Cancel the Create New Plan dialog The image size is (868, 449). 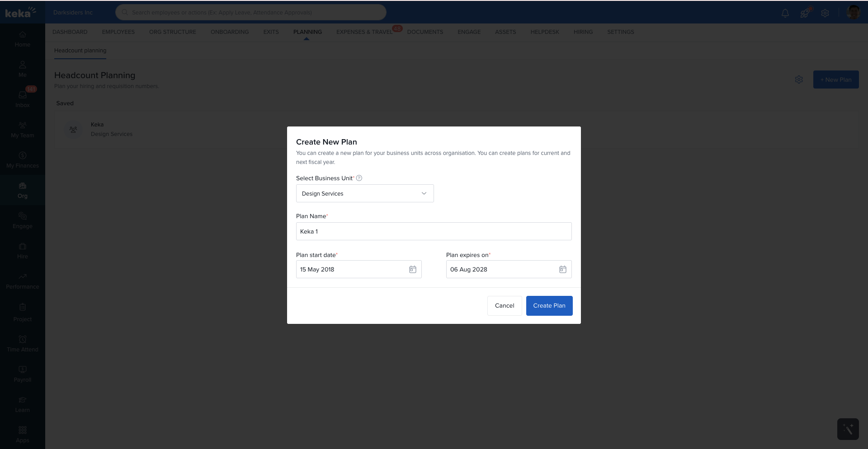click(x=505, y=306)
